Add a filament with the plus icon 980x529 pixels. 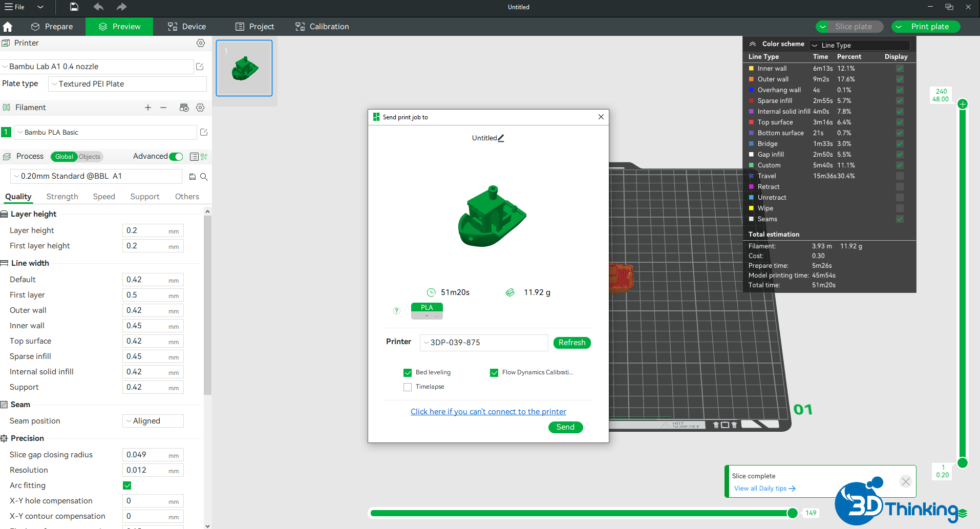click(148, 108)
